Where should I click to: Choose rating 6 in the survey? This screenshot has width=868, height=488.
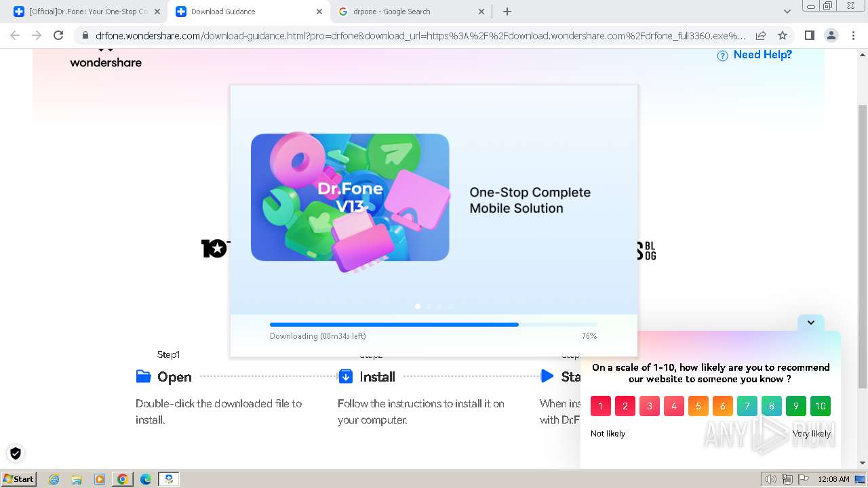click(x=723, y=406)
